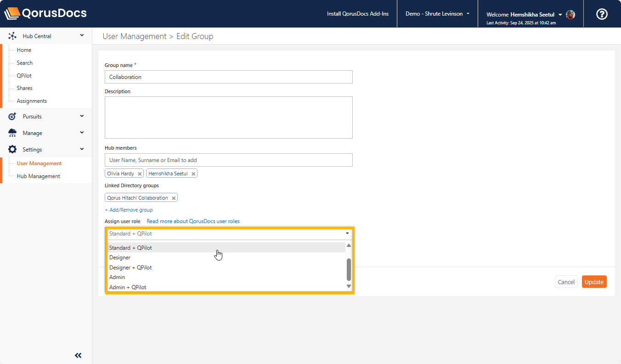Click the Pursuits target icon
Viewport: 621px width, 364px height.
click(x=12, y=117)
